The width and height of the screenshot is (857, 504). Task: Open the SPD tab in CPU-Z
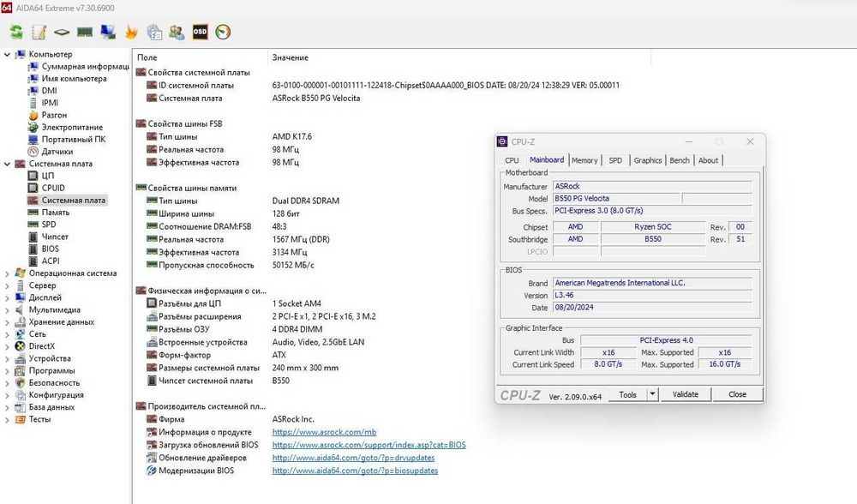[615, 160]
